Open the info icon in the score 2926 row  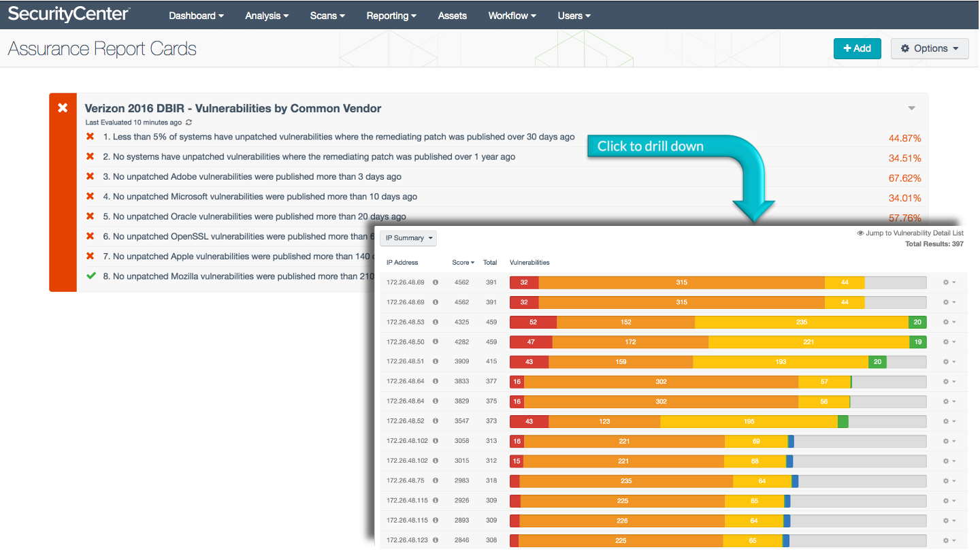[436, 500]
